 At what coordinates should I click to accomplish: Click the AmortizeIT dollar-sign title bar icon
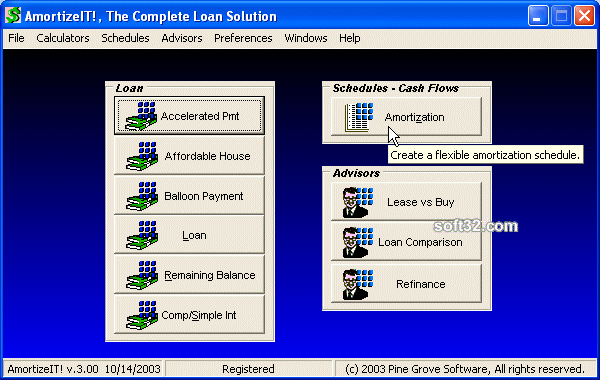13,16
